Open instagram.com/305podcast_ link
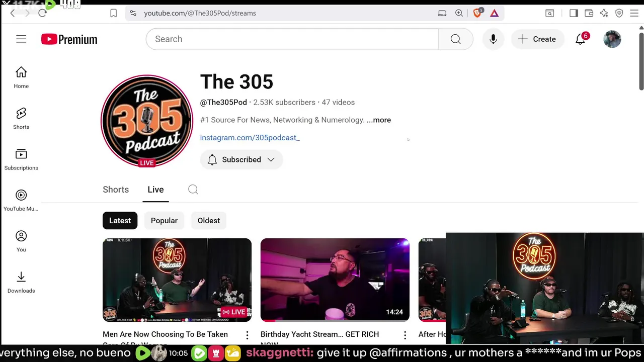644x362 pixels. coord(250,138)
